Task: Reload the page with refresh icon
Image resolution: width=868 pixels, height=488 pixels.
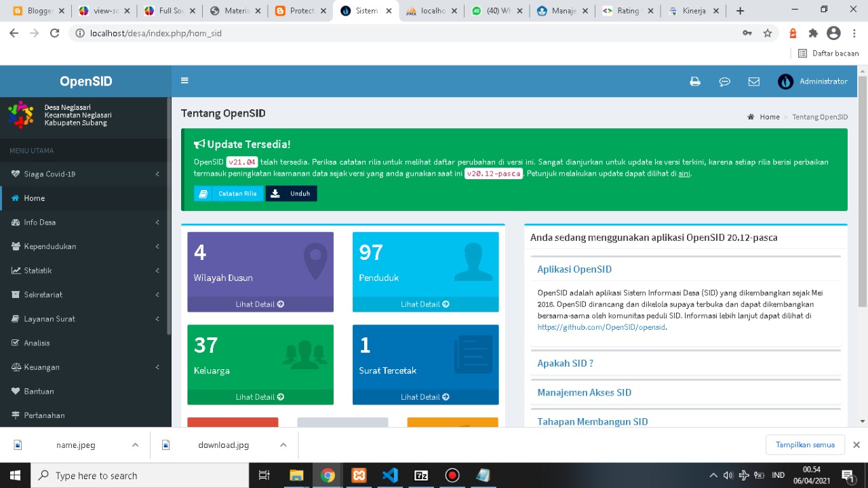Action: (x=55, y=33)
